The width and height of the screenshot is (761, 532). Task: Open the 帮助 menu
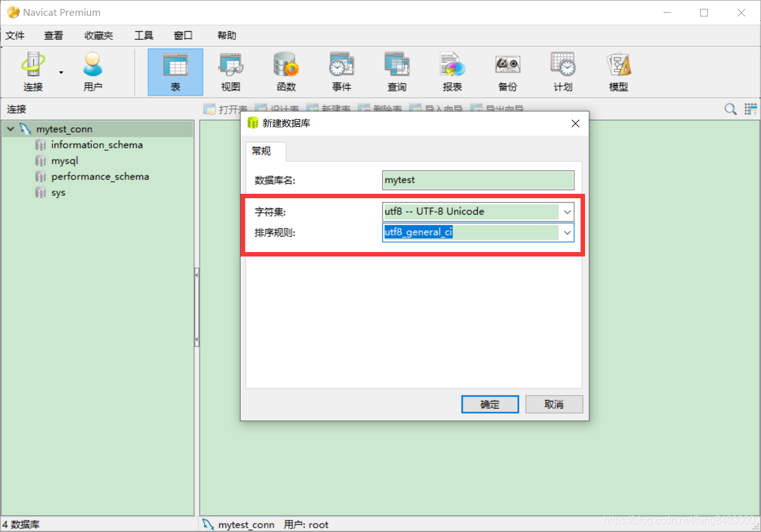point(227,35)
